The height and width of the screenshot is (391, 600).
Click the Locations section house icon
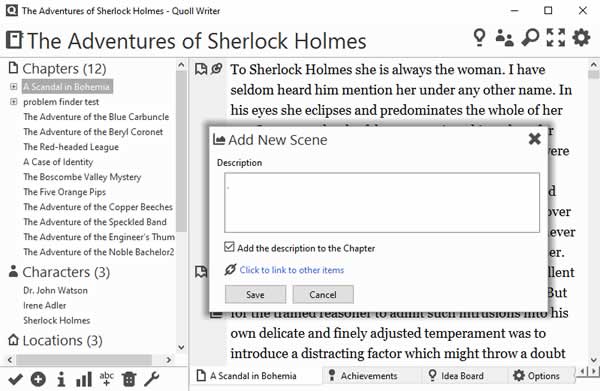click(x=13, y=339)
